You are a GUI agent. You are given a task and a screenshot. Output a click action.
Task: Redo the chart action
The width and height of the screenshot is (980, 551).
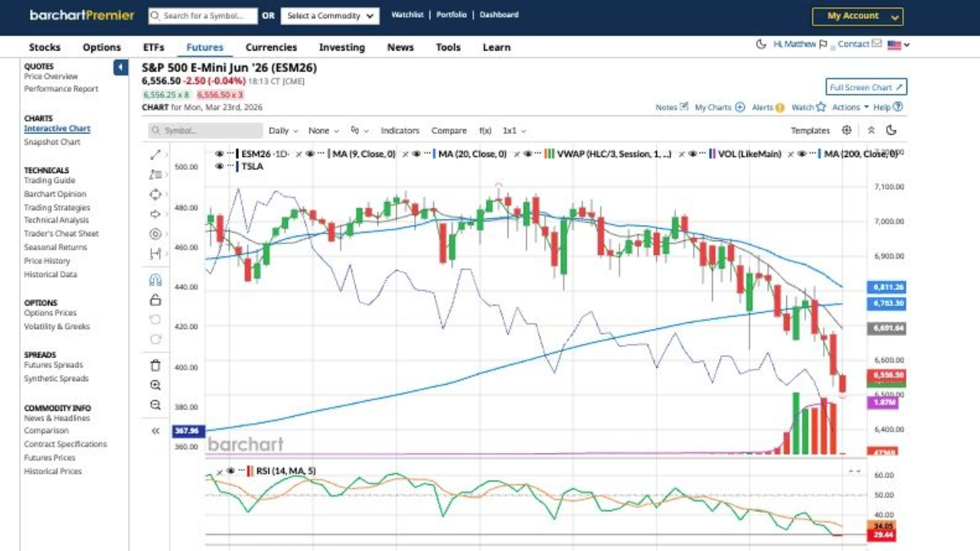(x=155, y=339)
